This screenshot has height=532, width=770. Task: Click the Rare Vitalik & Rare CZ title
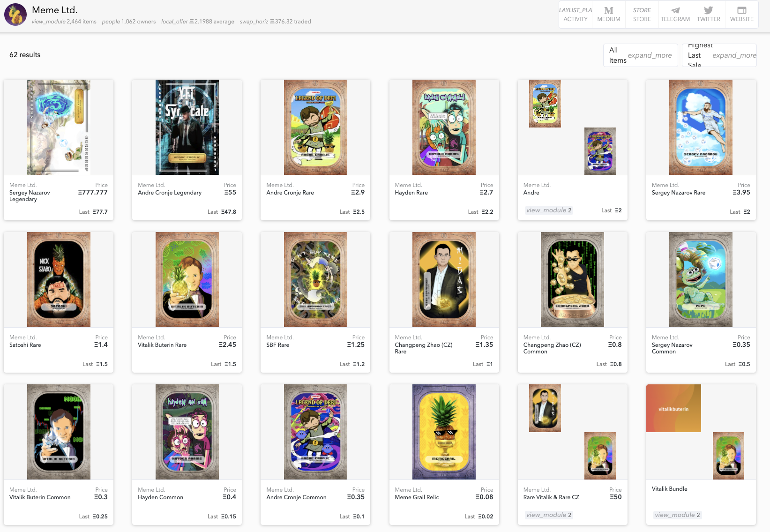coord(551,497)
